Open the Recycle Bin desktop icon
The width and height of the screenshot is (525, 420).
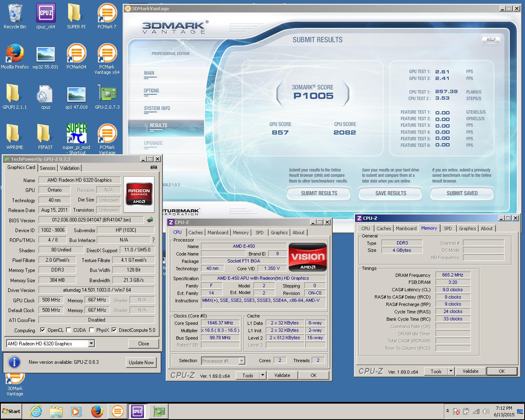point(15,16)
